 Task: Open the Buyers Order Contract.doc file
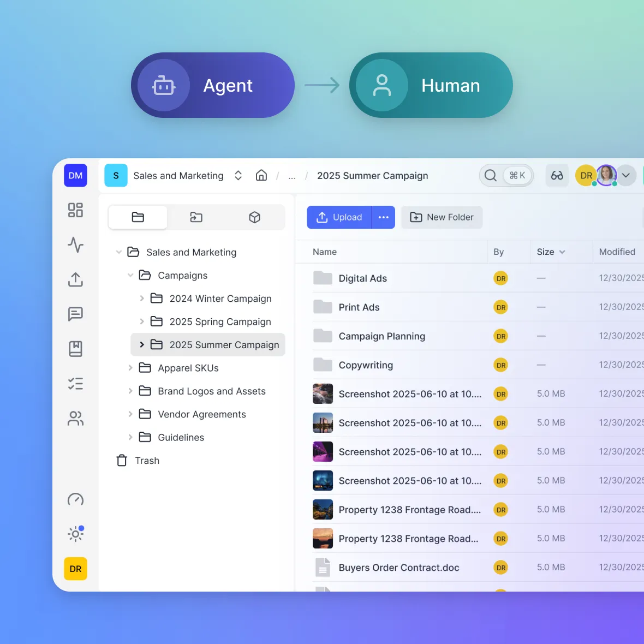click(x=399, y=567)
